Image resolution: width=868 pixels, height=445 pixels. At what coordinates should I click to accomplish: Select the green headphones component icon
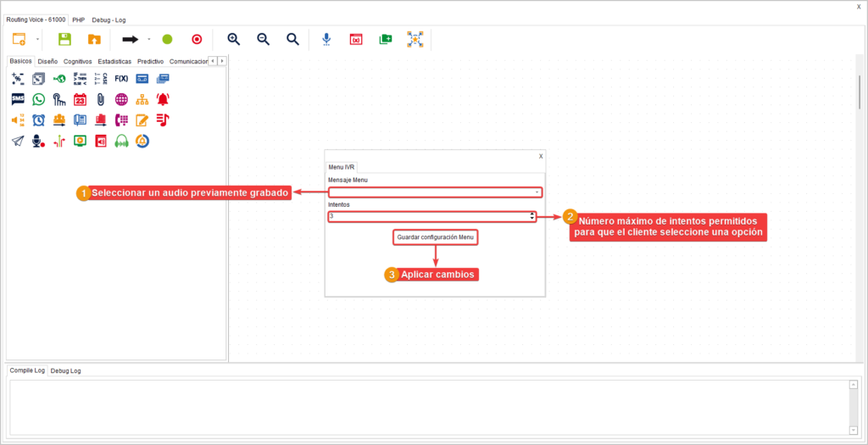coord(121,142)
